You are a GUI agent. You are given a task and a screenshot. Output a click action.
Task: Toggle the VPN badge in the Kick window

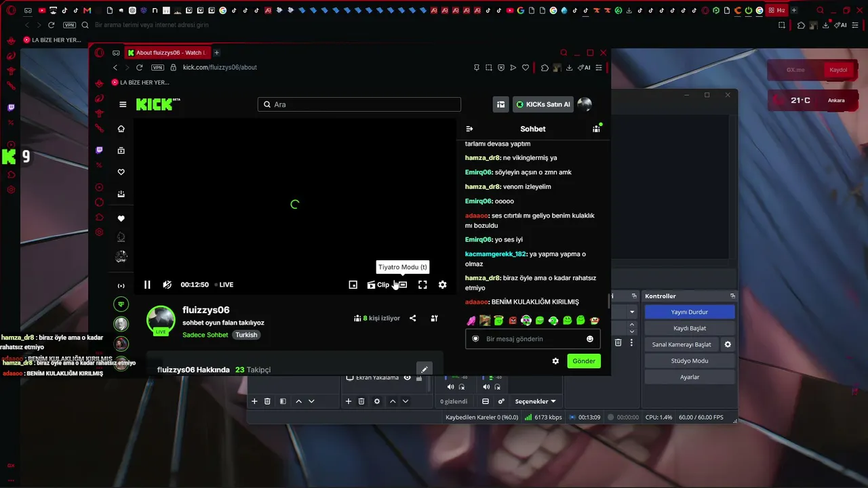click(157, 67)
